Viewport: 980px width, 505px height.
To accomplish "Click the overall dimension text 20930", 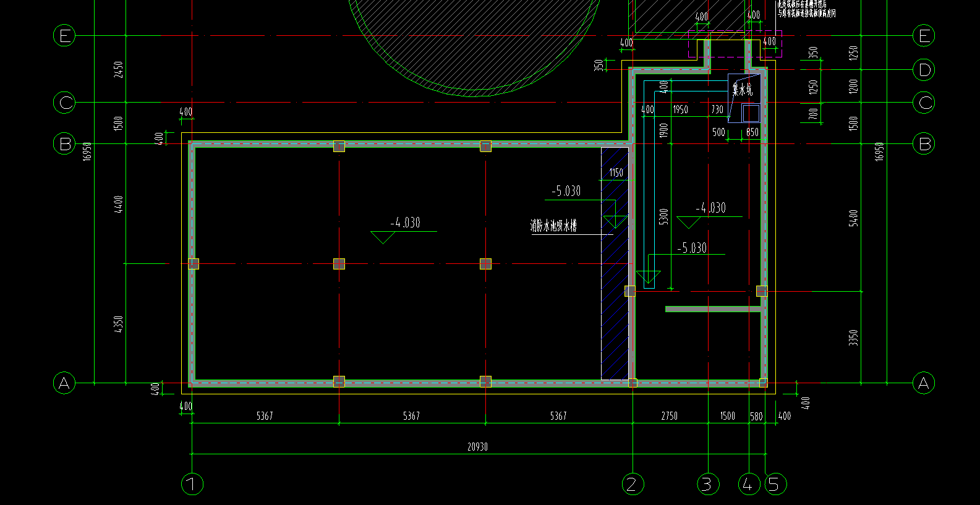I will coord(477,447).
